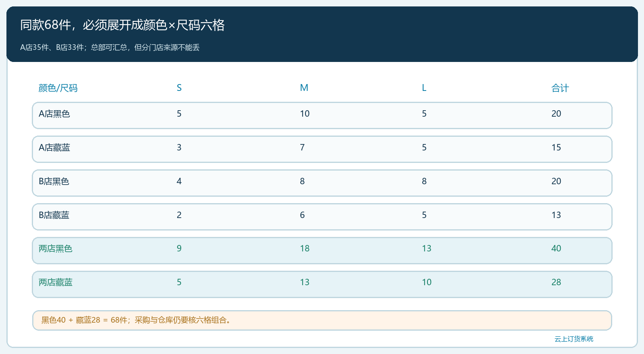
Task: Click the 颜色/尺码 column header
Action: (x=58, y=88)
